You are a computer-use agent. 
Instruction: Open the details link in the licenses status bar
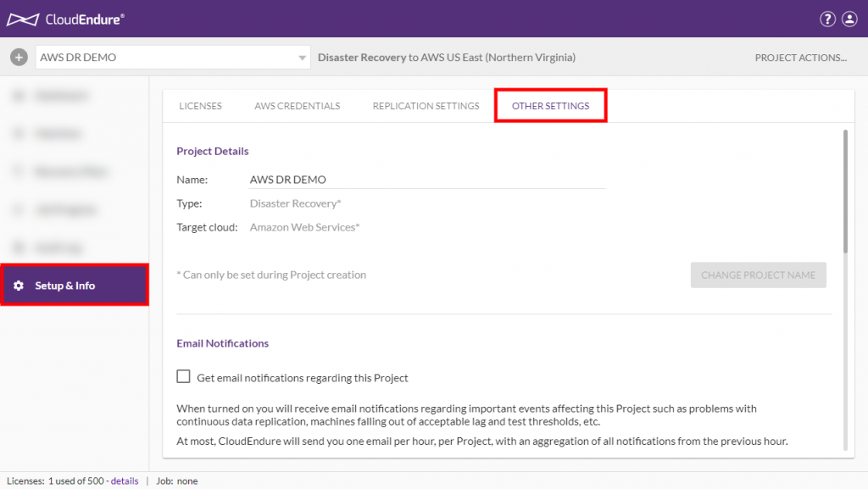(x=124, y=481)
